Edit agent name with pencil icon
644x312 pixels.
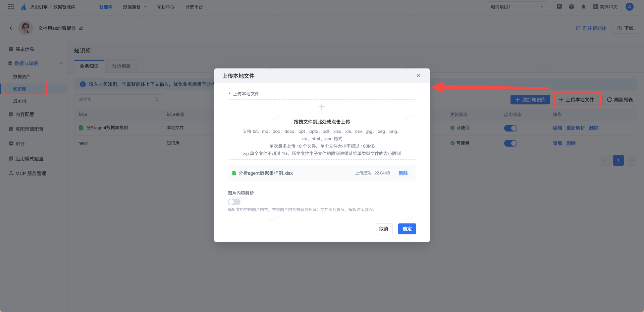(x=81, y=28)
